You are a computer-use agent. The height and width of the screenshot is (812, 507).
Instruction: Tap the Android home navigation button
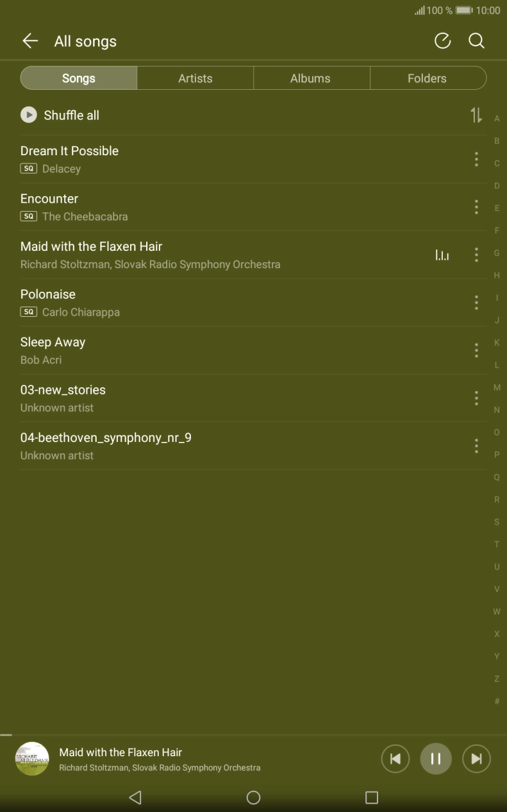253,797
